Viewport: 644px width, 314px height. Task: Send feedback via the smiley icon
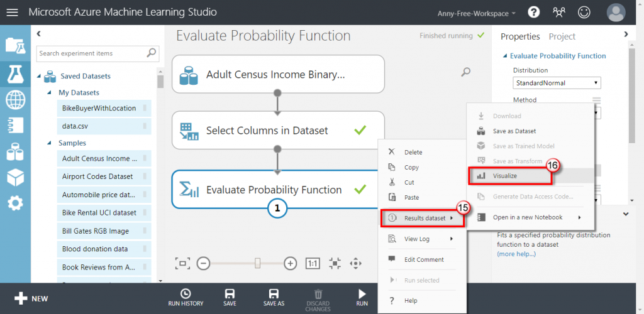tap(584, 13)
